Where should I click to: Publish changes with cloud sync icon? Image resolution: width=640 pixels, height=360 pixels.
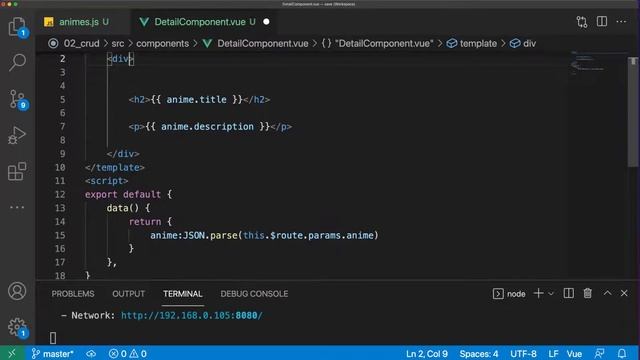tap(91, 354)
